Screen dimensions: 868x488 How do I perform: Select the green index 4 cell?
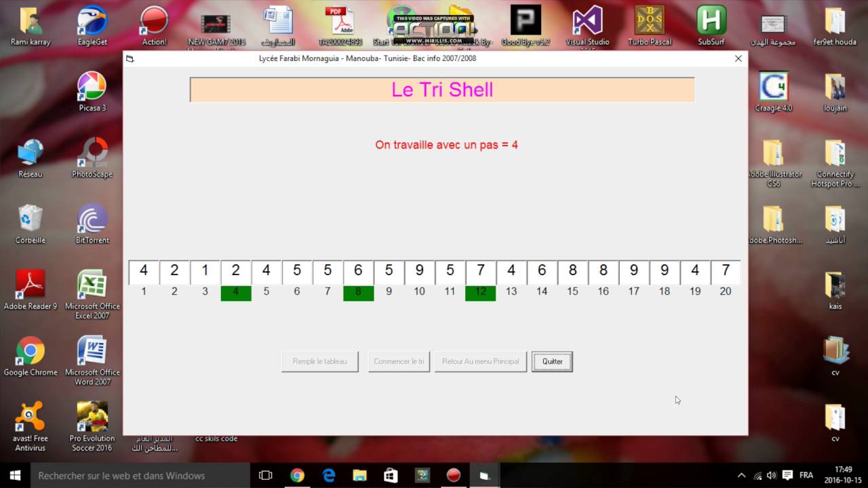[236, 293]
